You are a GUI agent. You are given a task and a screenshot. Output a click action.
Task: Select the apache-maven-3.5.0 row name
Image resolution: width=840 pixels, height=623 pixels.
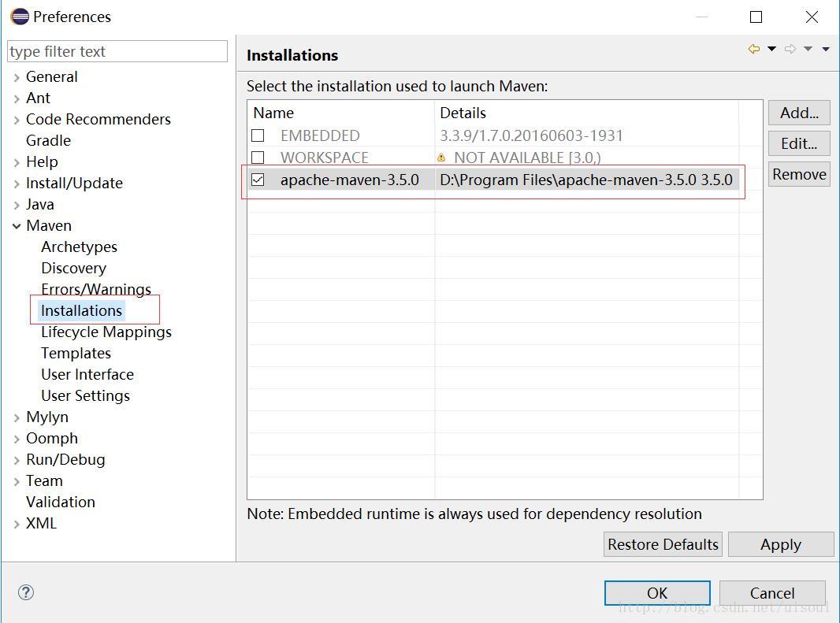tap(349, 180)
